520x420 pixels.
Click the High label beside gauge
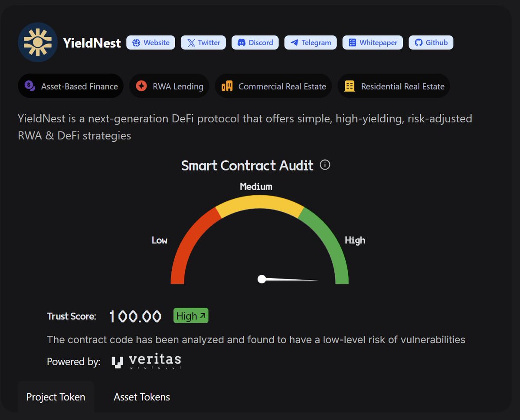click(x=355, y=240)
